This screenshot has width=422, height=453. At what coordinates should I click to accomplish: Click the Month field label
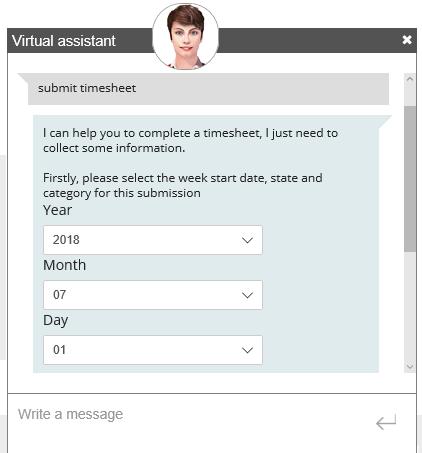coord(65,265)
